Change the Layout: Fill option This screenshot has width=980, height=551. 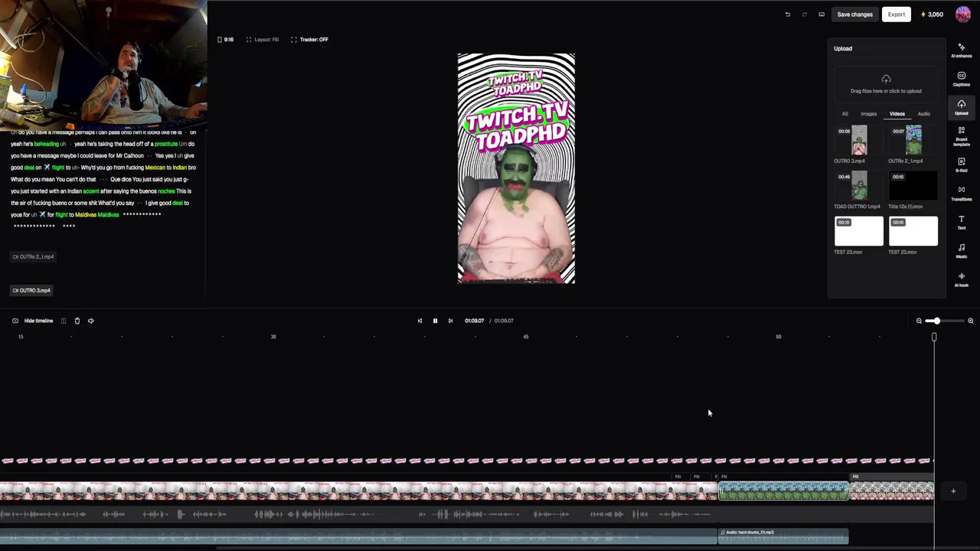point(263,40)
